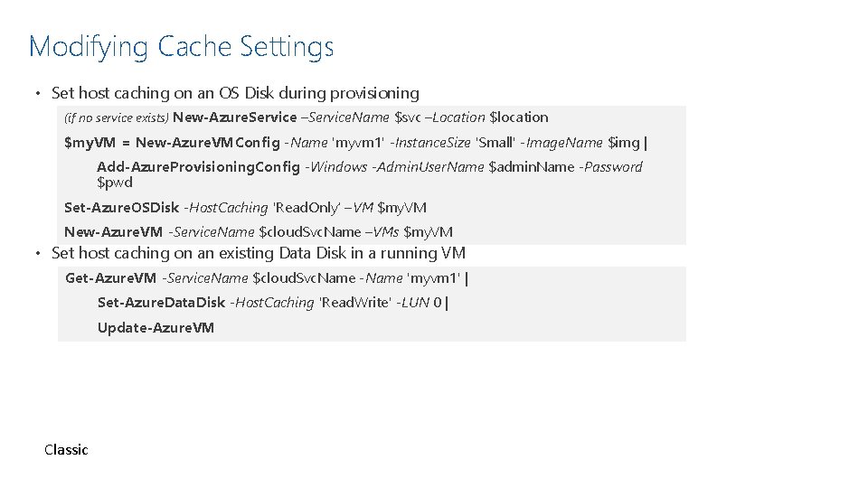This screenshot has width=868, height=488.
Task: Click the 'ReadOnly' host caching value
Action: coord(306,208)
